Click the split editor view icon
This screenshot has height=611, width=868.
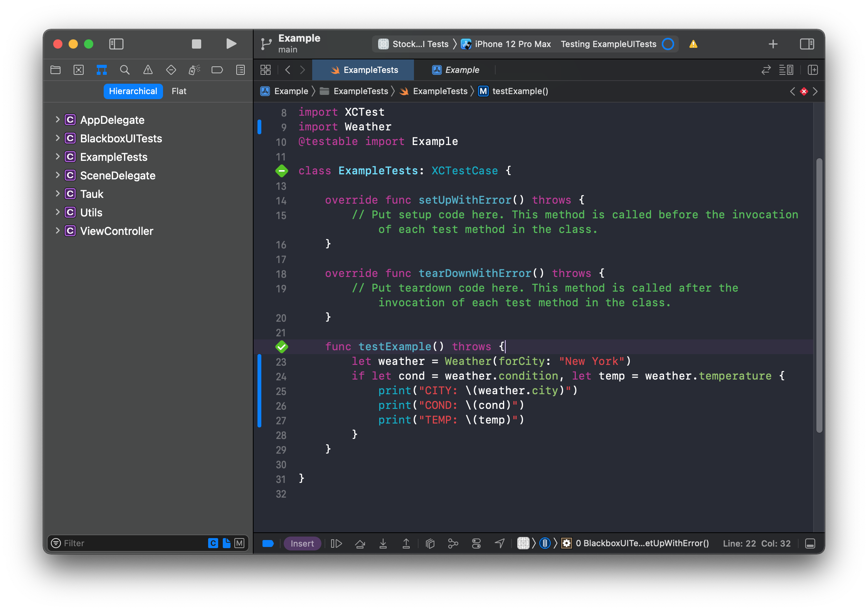point(814,69)
